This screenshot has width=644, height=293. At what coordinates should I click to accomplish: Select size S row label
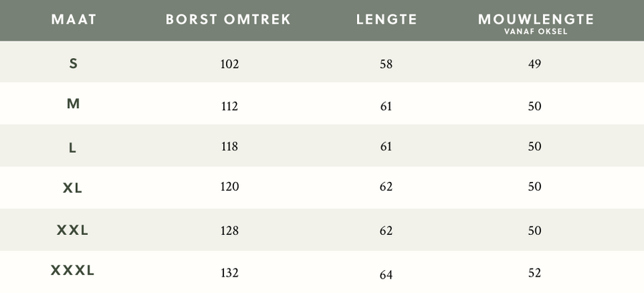pos(73,64)
